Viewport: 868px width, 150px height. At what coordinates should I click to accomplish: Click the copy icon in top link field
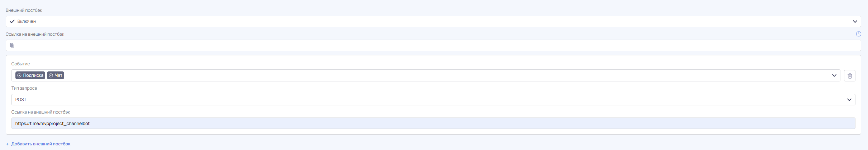click(x=12, y=45)
